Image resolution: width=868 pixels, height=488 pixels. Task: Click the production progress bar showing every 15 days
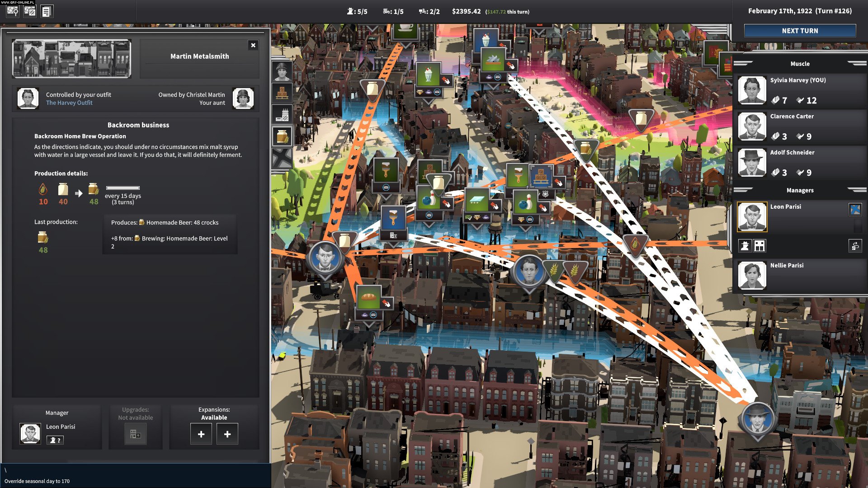(x=123, y=189)
